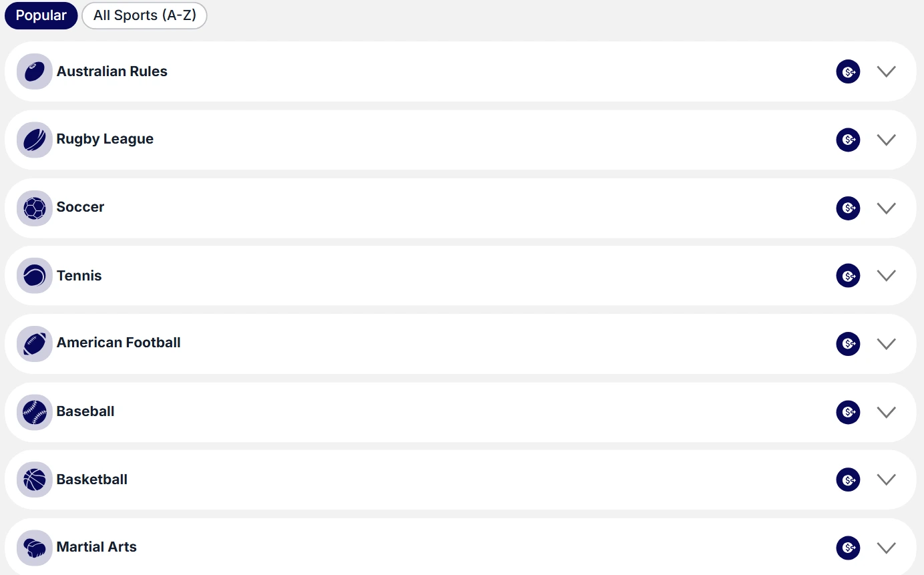Click the Martial Arts glove icon
Image resolution: width=924 pixels, height=575 pixels.
point(35,548)
